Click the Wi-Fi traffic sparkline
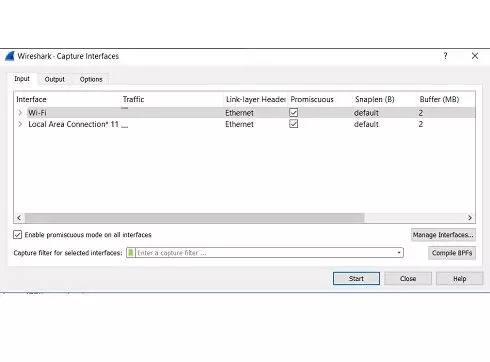The image size is (490, 362). click(x=125, y=109)
